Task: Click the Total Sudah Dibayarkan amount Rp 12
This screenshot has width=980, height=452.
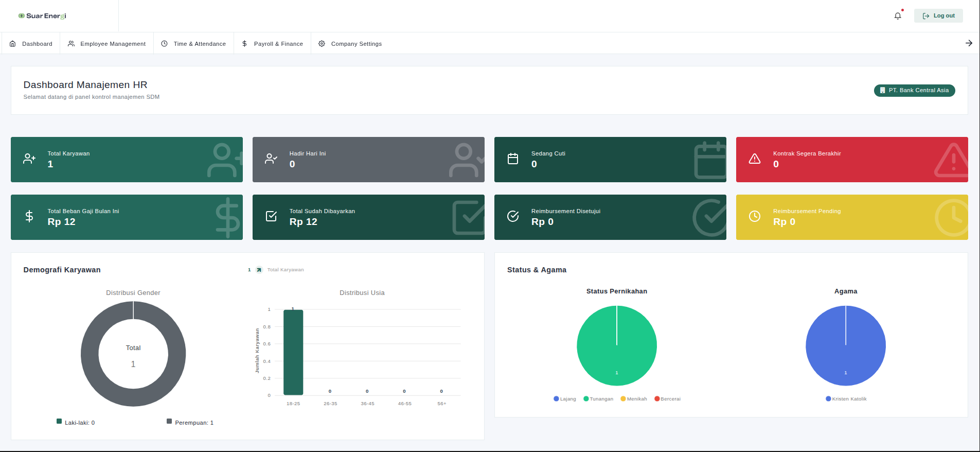Action: click(x=304, y=222)
